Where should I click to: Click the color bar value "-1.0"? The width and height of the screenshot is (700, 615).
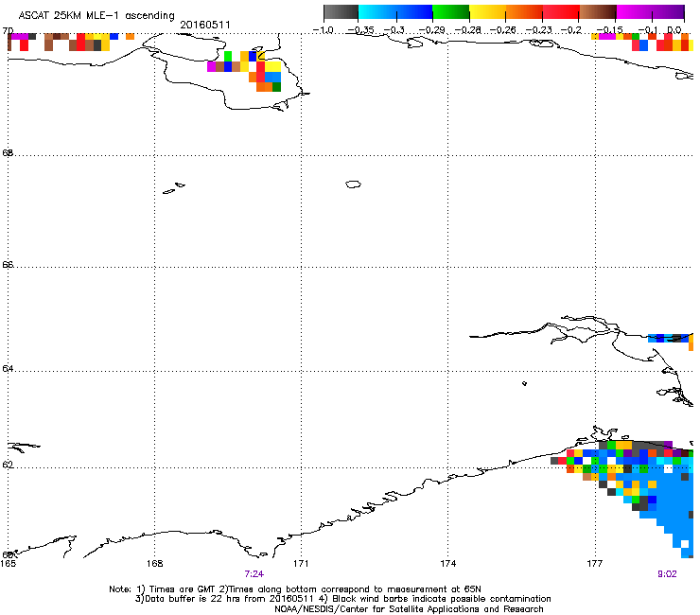324,30
